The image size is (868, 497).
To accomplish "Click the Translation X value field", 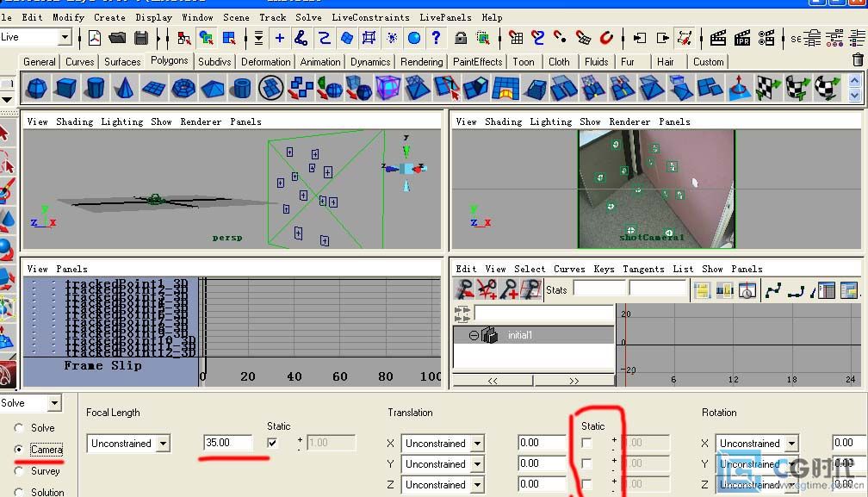I will point(542,443).
